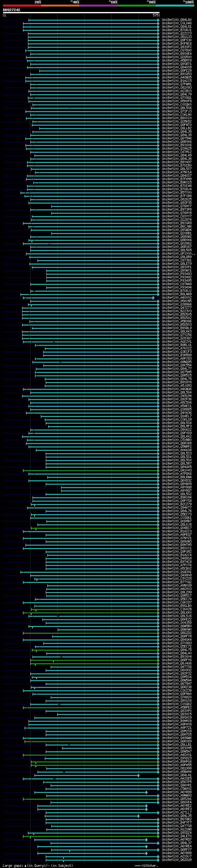Click the red ~20% identity legend segment
The height and width of the screenshot is (868, 197).
click(22, 6)
